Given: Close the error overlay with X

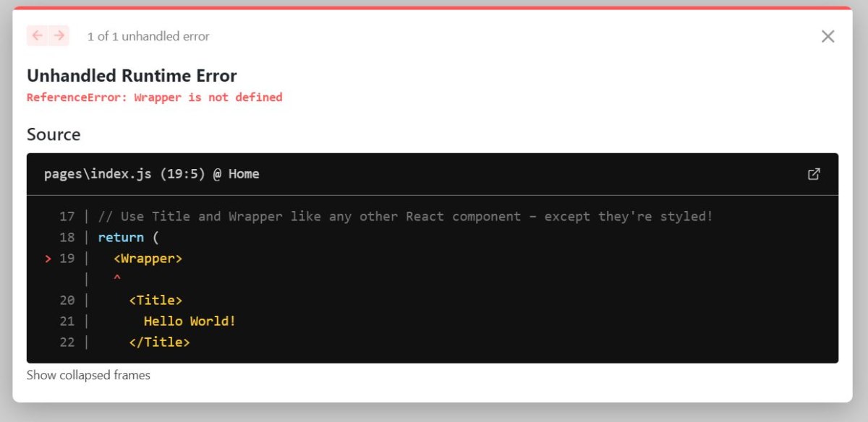Looking at the screenshot, I should click(828, 36).
